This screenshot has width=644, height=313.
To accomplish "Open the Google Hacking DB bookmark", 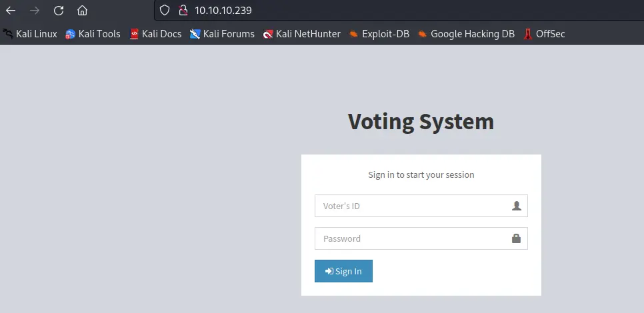I will pos(466,34).
